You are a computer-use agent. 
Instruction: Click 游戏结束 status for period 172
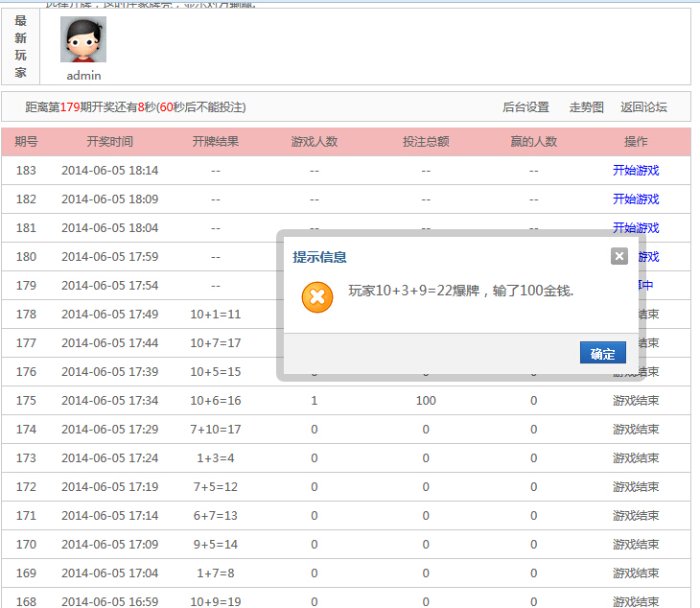click(x=636, y=487)
